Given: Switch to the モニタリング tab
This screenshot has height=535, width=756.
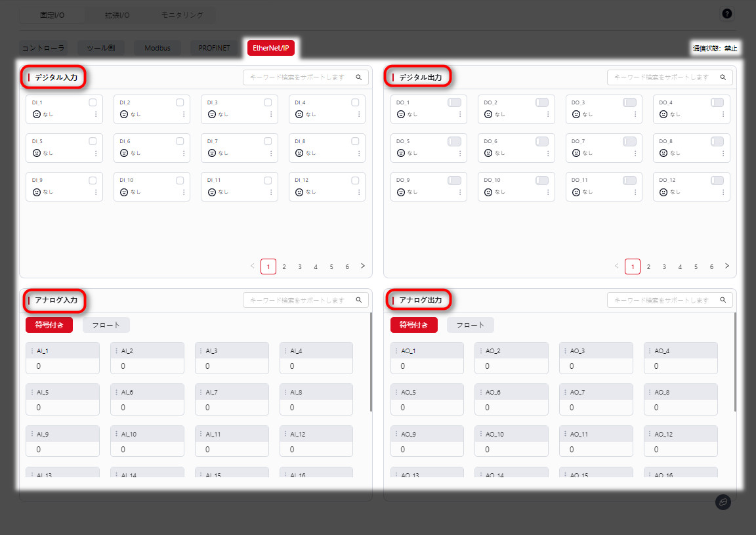Looking at the screenshot, I should pos(182,14).
